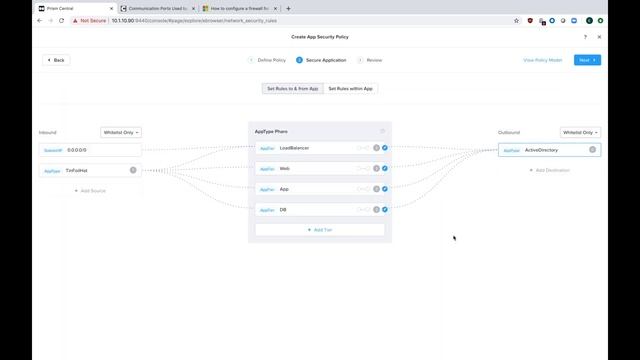This screenshot has height=360, width=640.
Task: Select the App tier row
Action: point(320,189)
